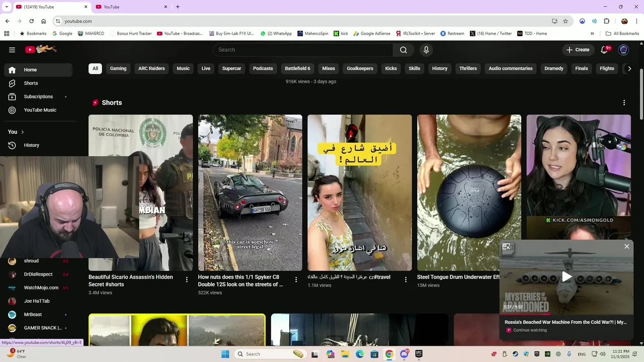
Task: Open a new browser tab
Action: tap(178, 7)
